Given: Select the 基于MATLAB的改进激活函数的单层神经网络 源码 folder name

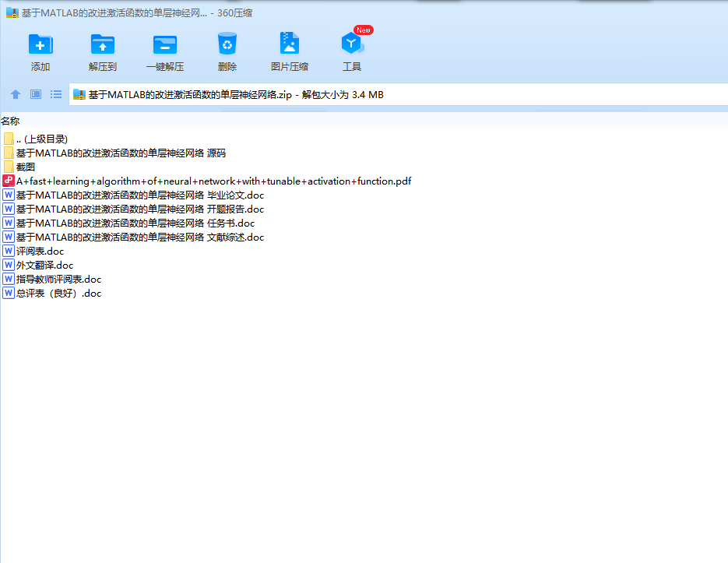Looking at the screenshot, I should [x=121, y=153].
